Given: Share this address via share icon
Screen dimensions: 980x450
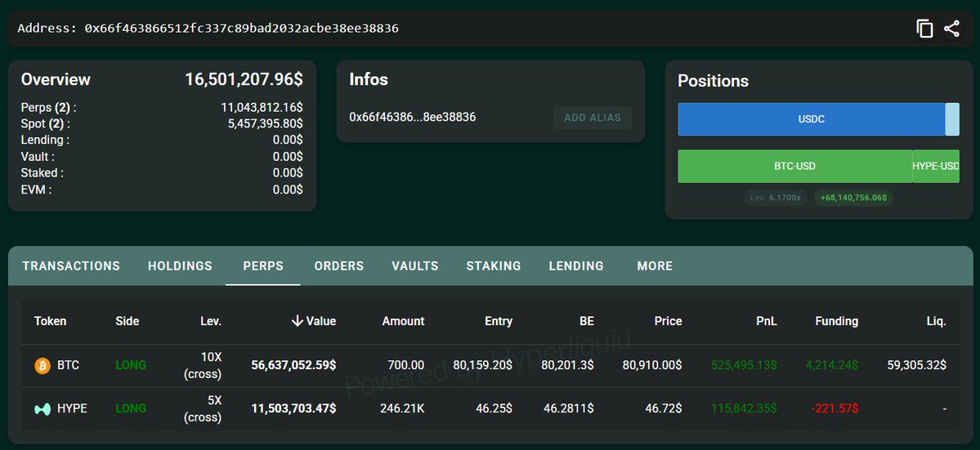Looking at the screenshot, I should (951, 29).
